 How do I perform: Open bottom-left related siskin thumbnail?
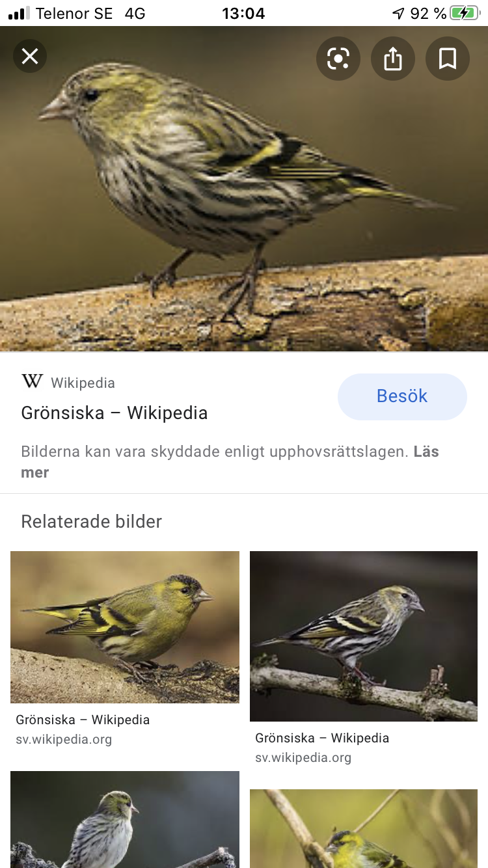125,820
